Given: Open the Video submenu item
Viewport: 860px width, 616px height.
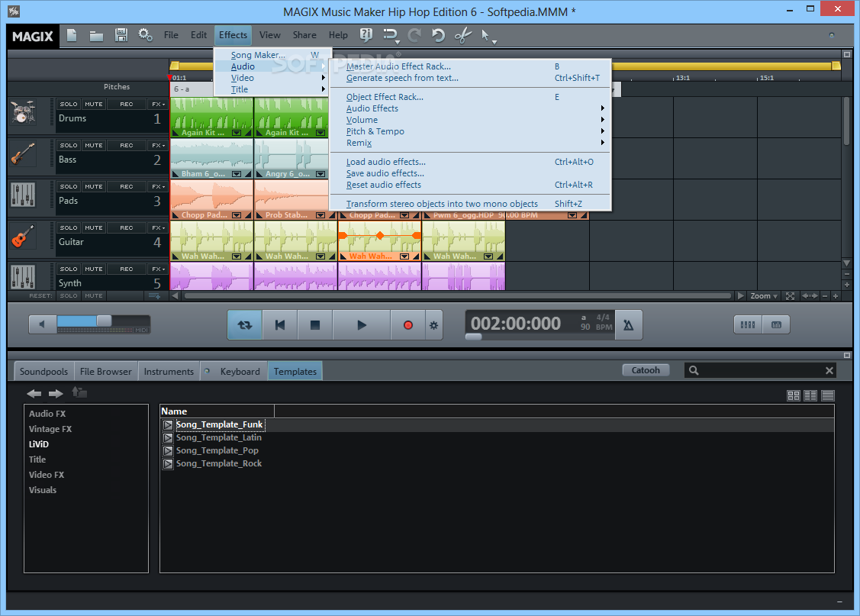Looking at the screenshot, I should click(x=272, y=78).
